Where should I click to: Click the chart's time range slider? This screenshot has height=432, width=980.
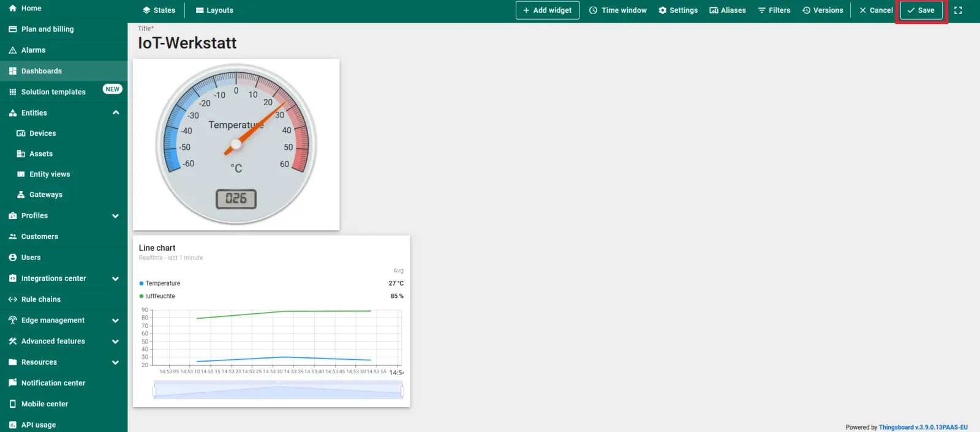[278, 390]
